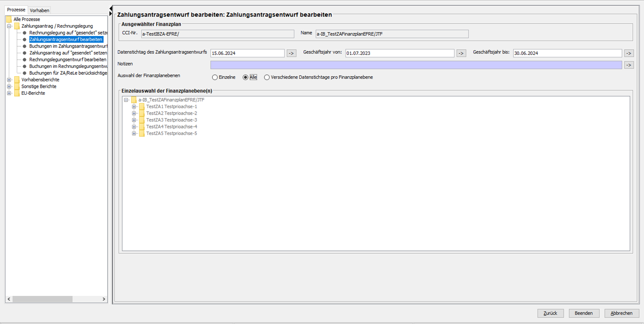Select Buchungen im Rechnungslegungsentwurf tree item
Viewport: 644px width, 324px height.
pos(68,66)
